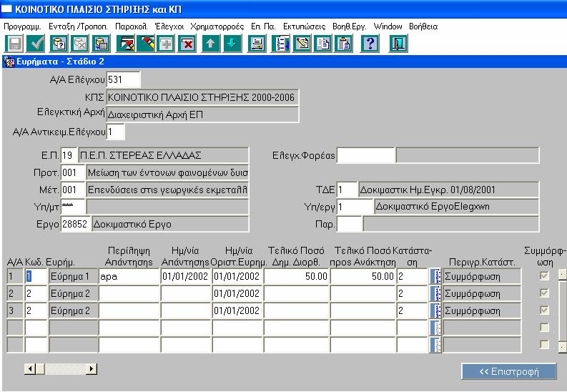This screenshot has height=392, width=567.
Task: Click horizontal scrollbar right arrow
Action: click(x=92, y=369)
